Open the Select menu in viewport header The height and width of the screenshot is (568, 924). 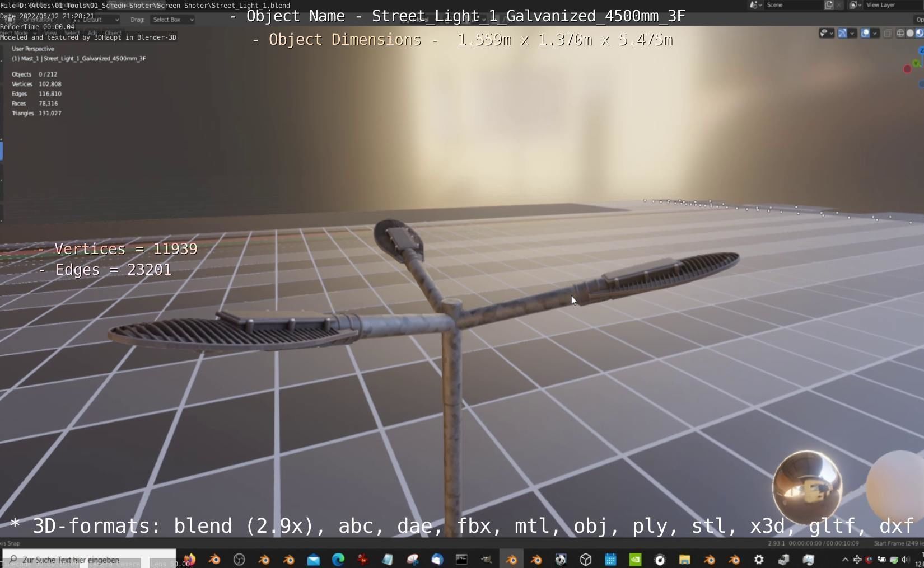72,33
